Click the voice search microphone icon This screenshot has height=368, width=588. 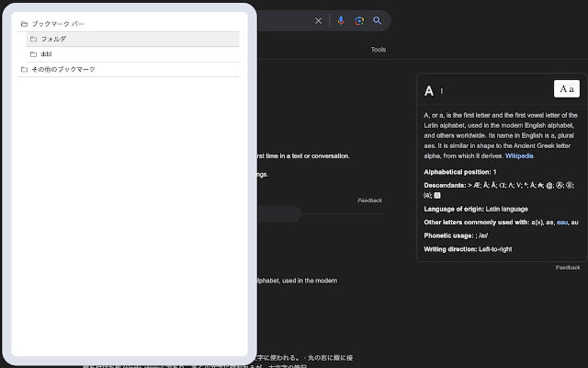click(341, 20)
